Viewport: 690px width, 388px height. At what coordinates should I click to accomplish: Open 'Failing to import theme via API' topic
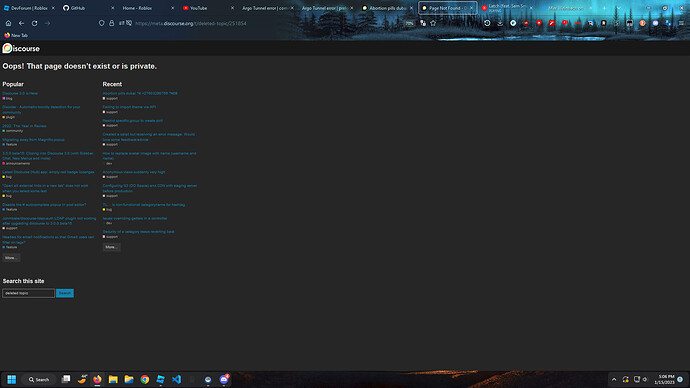(129, 107)
